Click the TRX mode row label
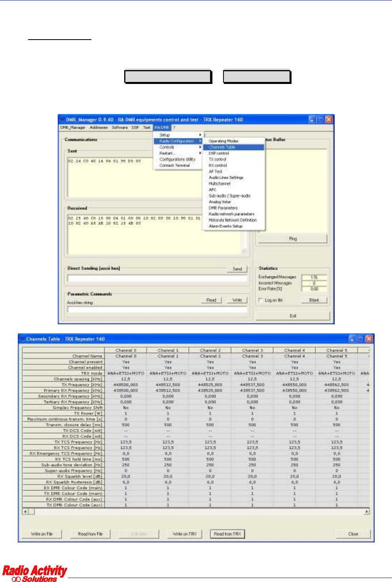Screen dimensions: 392x582 64,373
